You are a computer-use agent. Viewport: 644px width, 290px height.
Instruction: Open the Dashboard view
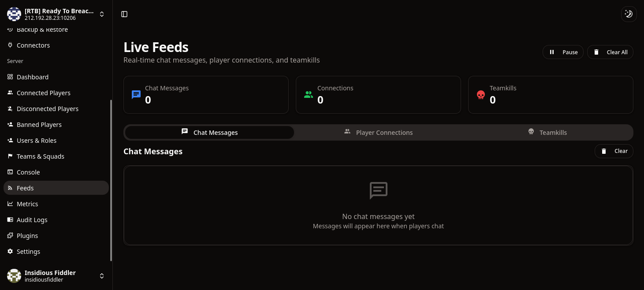[32, 77]
